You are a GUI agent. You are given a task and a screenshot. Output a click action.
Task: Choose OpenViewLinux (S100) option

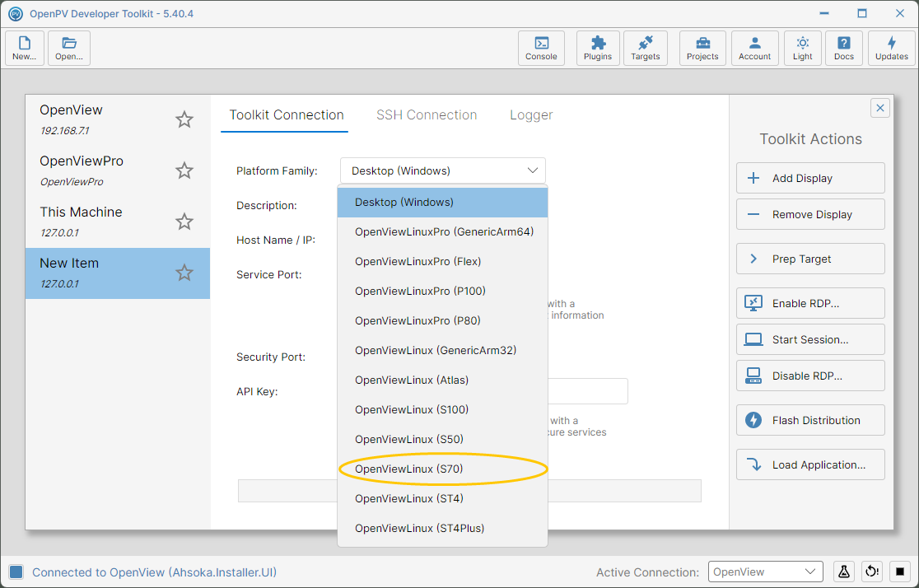[442, 409]
